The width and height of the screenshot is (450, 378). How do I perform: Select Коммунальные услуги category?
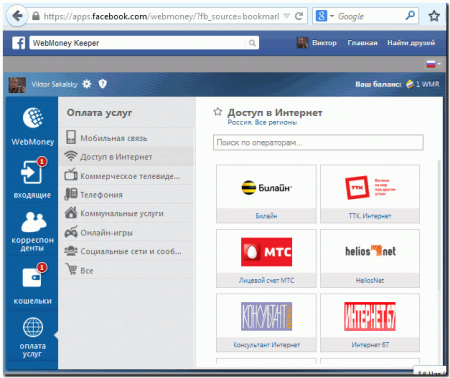(x=126, y=213)
